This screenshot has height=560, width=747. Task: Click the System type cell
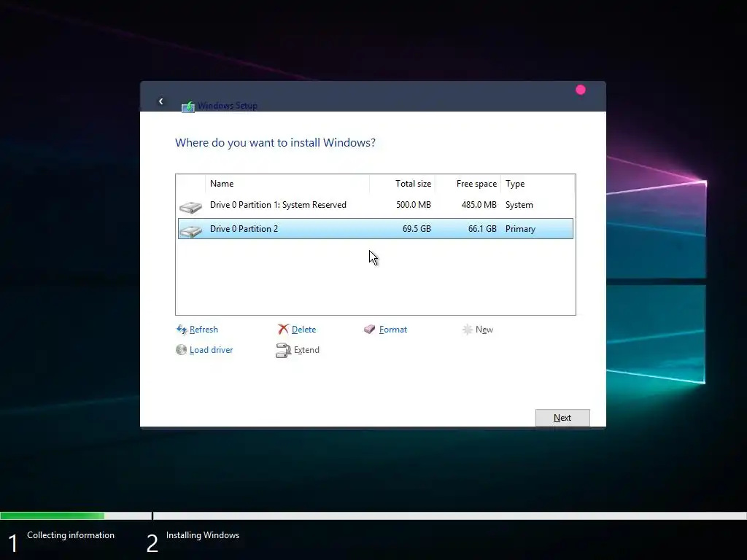[519, 205]
